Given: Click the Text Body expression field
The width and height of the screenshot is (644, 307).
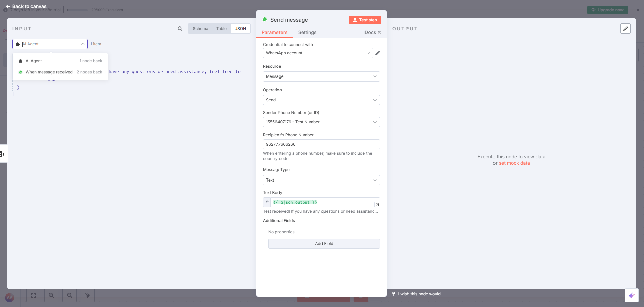Looking at the screenshot, I should coord(322,202).
